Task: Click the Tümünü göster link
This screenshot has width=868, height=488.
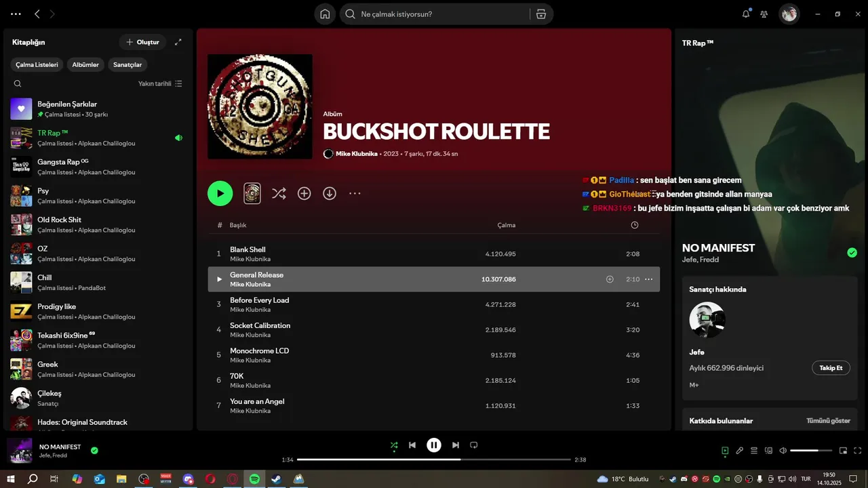Action: point(828,421)
